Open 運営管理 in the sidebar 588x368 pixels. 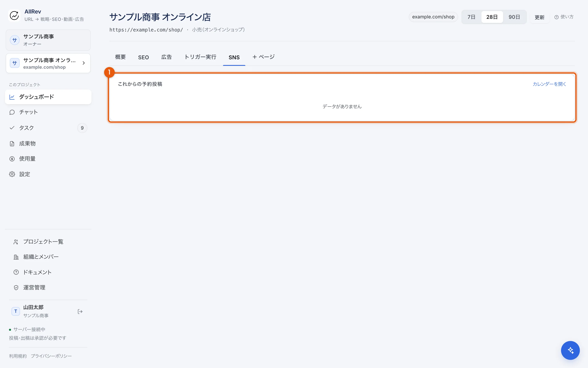point(48,288)
